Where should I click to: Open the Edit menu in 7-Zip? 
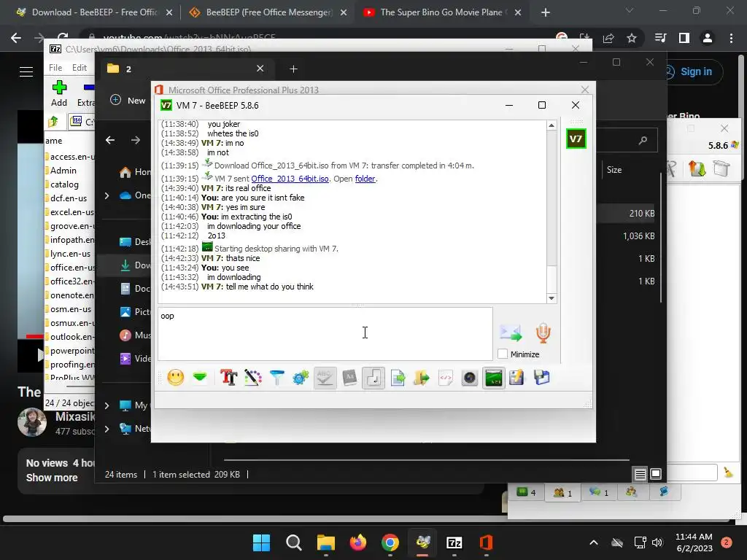coord(79,68)
